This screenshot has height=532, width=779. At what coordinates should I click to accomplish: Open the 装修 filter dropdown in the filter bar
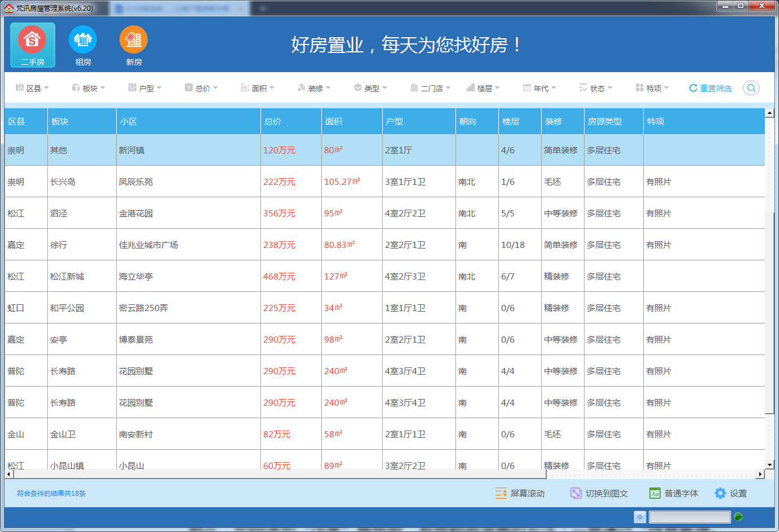pyautogui.click(x=314, y=88)
